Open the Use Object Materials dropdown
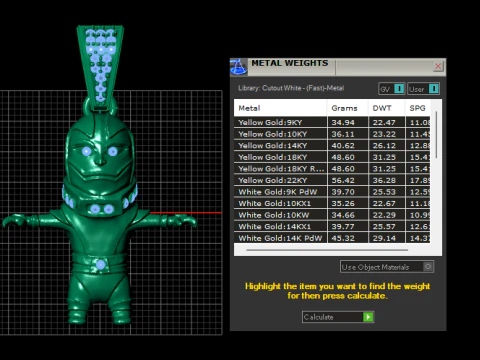Viewport: 480px width, 360px height. (x=387, y=267)
